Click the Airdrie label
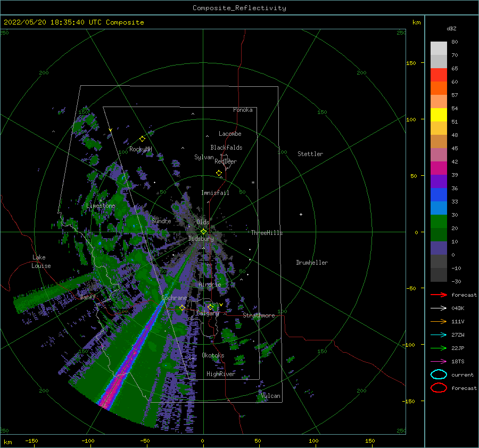This screenshot has height=448, width=479. [210, 284]
